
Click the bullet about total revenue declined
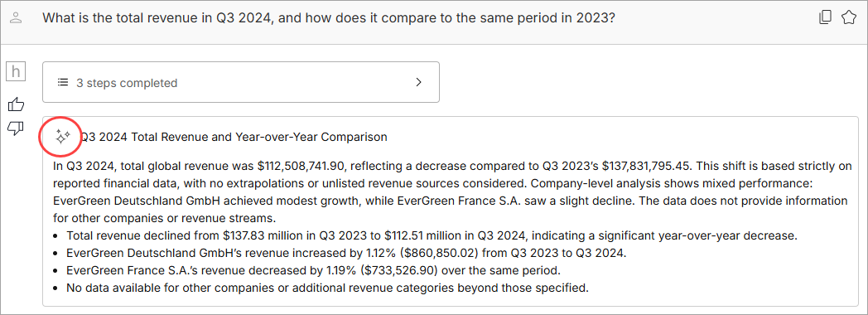[432, 235]
